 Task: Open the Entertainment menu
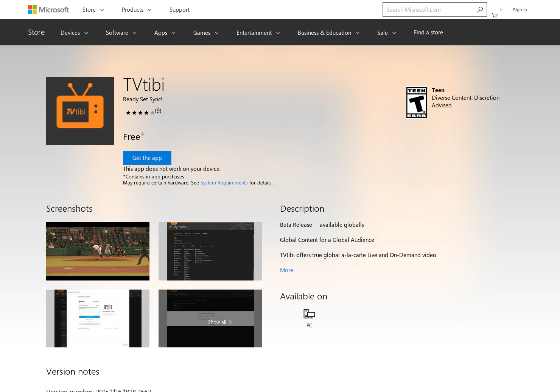click(x=258, y=33)
